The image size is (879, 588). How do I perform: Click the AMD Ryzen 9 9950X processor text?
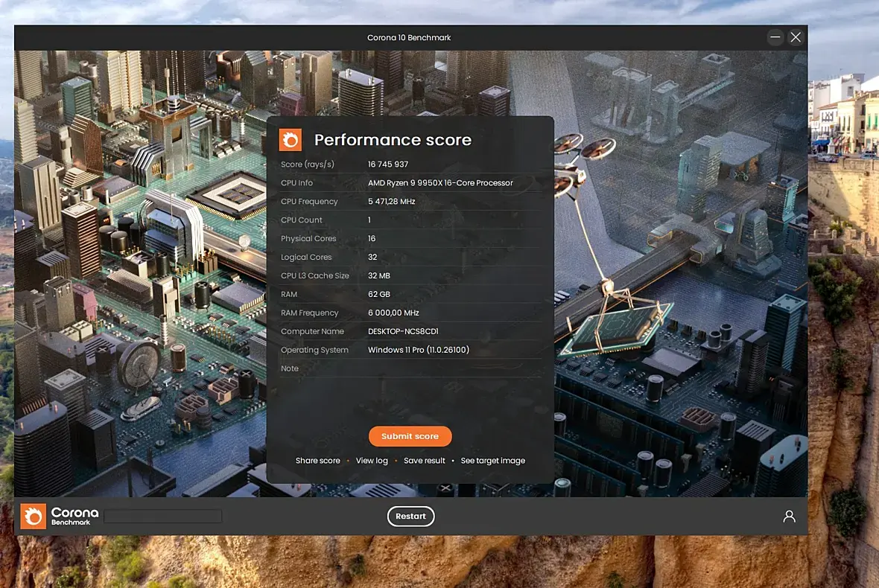point(440,183)
